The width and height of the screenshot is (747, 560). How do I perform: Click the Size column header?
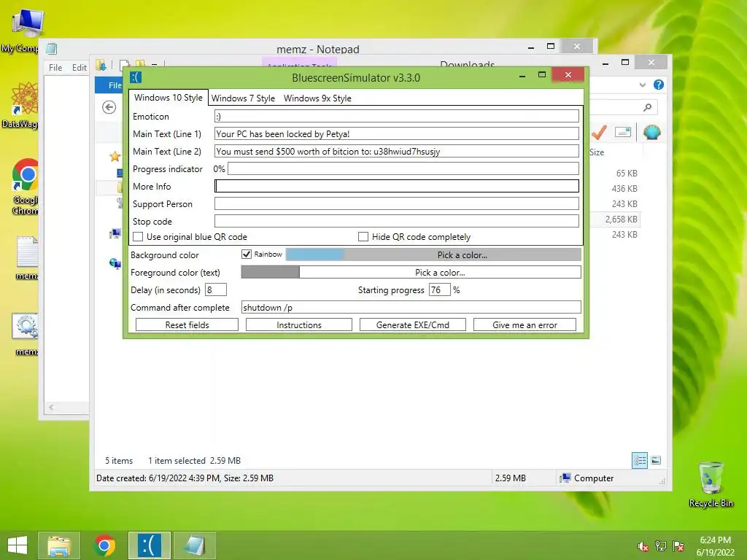click(x=597, y=152)
